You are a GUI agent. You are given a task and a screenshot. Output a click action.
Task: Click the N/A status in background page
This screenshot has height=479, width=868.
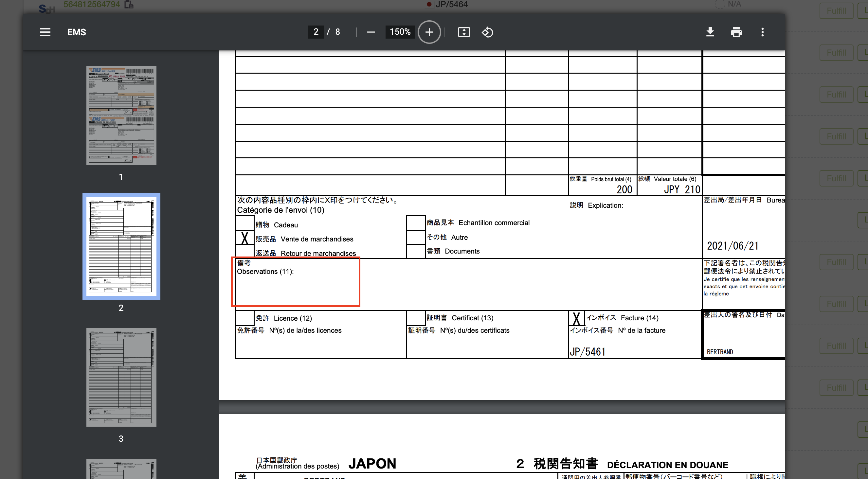(x=734, y=4)
